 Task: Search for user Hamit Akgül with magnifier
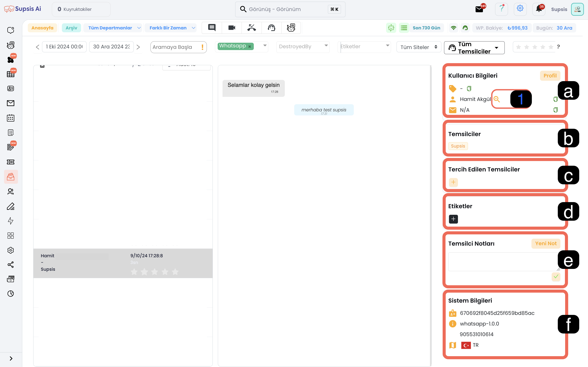click(x=497, y=99)
